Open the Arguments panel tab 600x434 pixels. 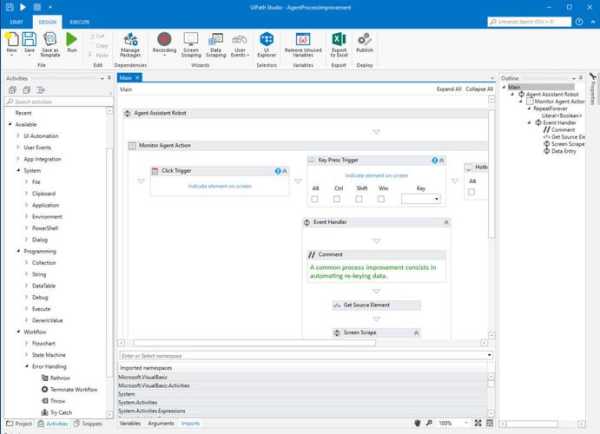point(161,423)
